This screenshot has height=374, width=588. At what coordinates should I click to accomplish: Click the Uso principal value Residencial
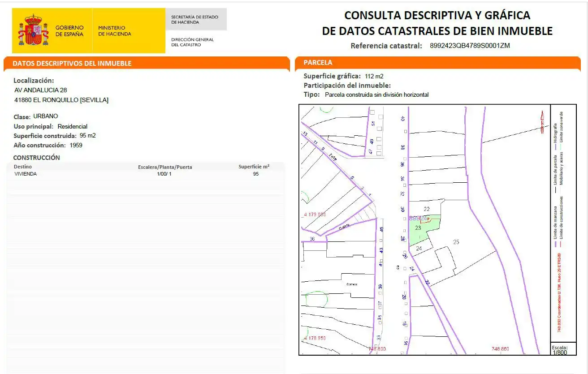73,127
